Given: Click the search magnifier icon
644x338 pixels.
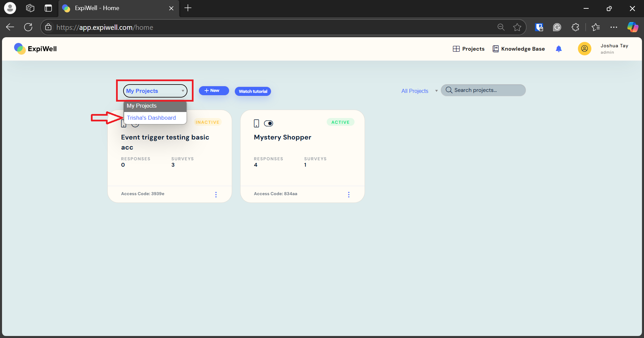Looking at the screenshot, I should 449,90.
